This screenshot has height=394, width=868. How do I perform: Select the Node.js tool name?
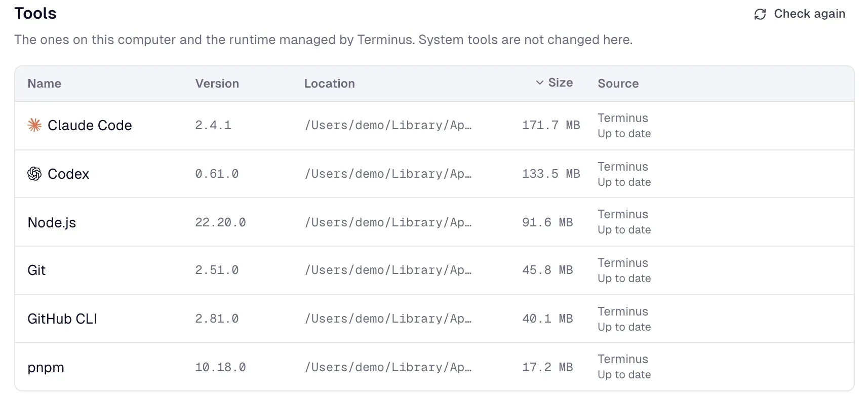(x=52, y=222)
